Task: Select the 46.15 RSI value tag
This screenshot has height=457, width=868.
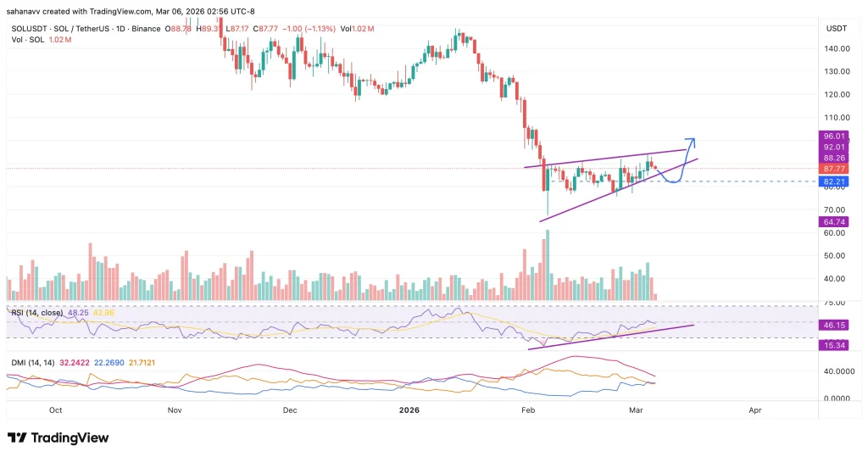Action: [832, 324]
